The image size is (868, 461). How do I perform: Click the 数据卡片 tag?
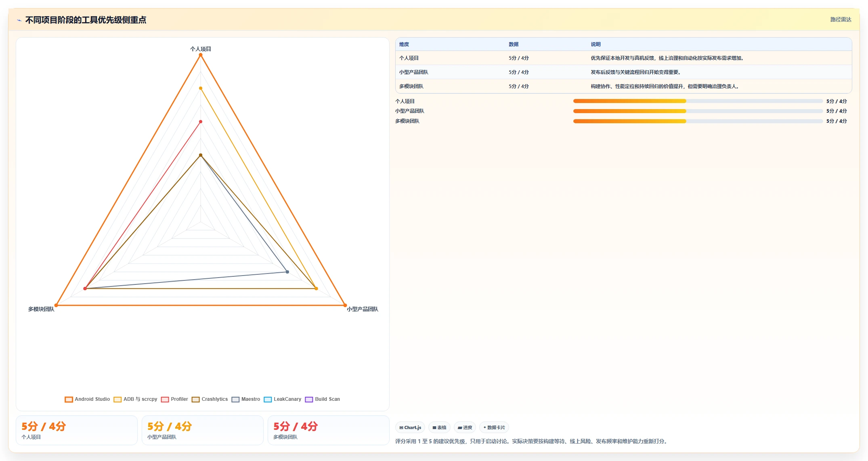coord(494,427)
